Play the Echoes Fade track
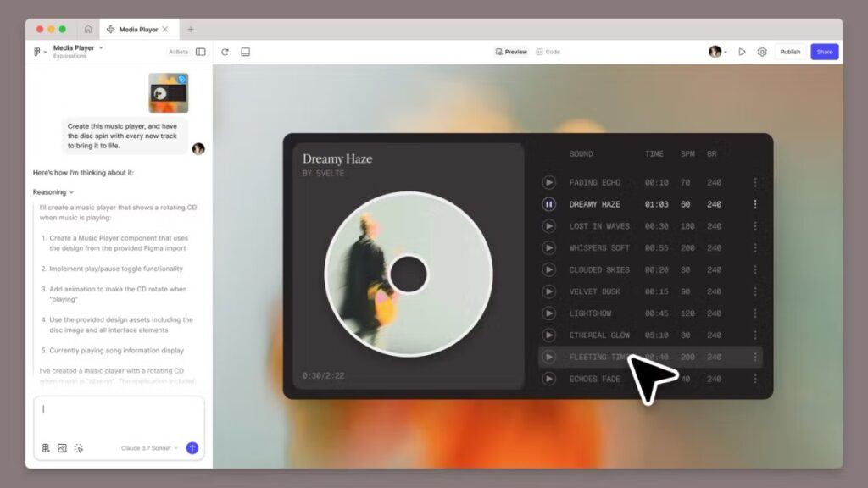868x488 pixels. 549,379
